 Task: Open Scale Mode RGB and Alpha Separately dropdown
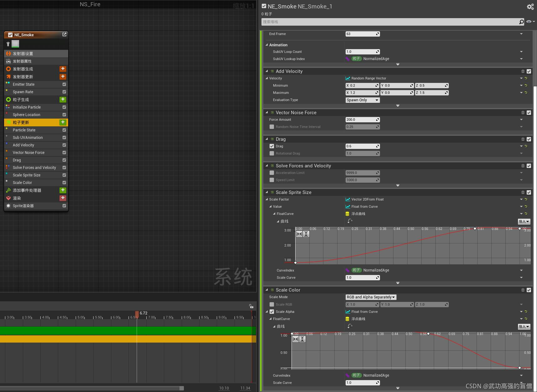tap(371, 297)
